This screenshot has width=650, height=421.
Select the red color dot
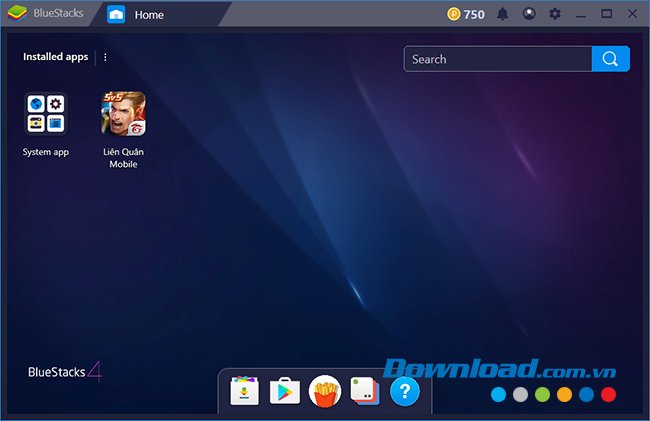[608, 394]
